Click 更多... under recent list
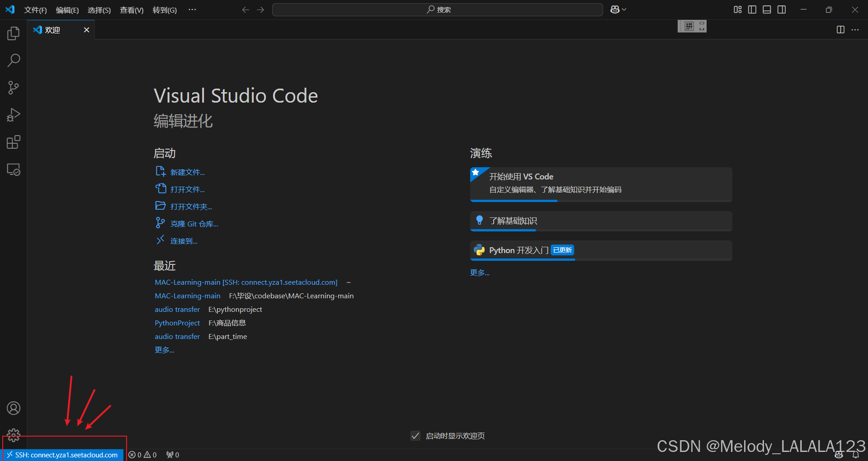Screen dimensions: 868x461 point(164,350)
